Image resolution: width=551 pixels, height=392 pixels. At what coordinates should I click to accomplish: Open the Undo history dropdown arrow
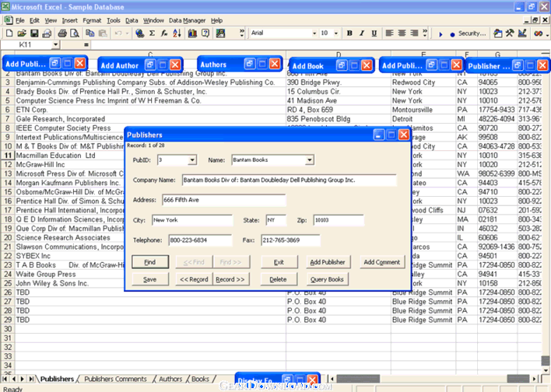(127, 33)
